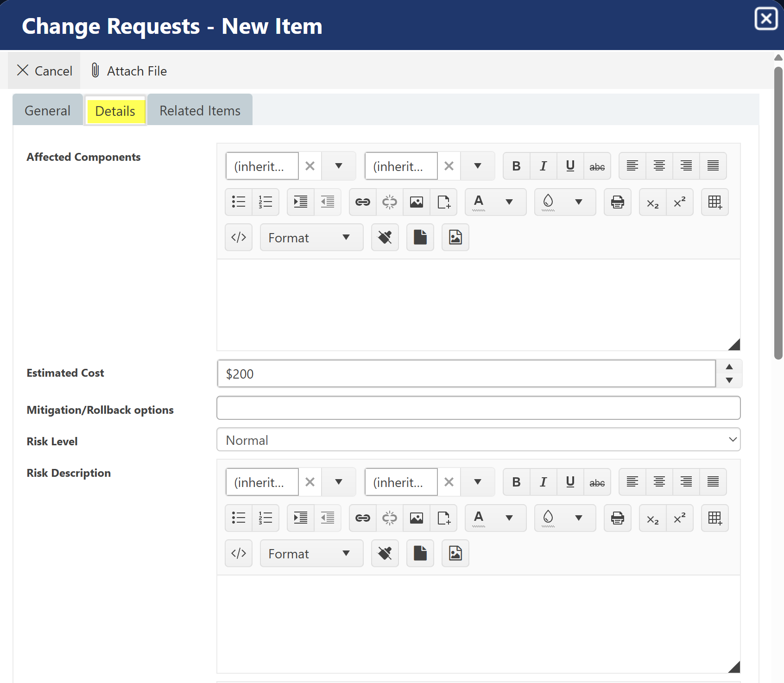Switch to the General tab

[47, 111]
